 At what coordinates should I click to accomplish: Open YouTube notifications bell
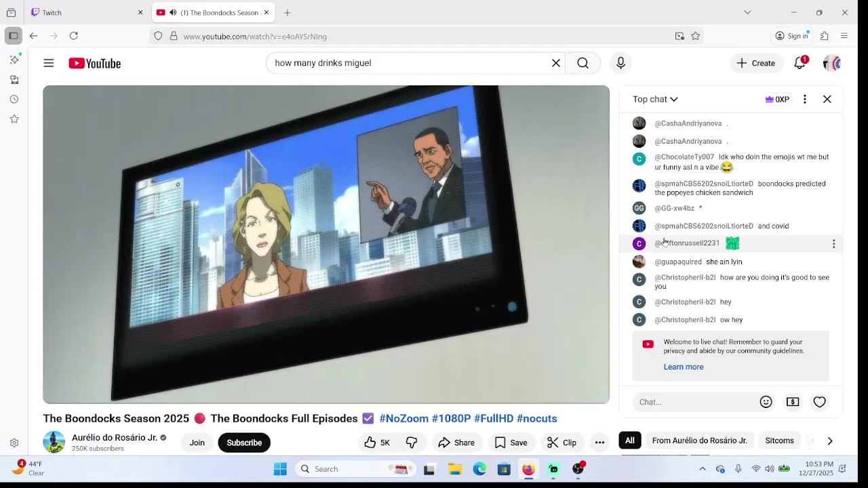point(800,63)
